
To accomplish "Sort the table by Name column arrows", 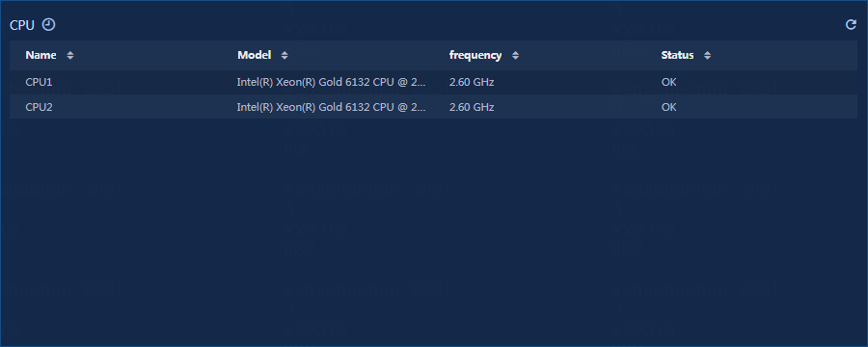I will (x=69, y=55).
